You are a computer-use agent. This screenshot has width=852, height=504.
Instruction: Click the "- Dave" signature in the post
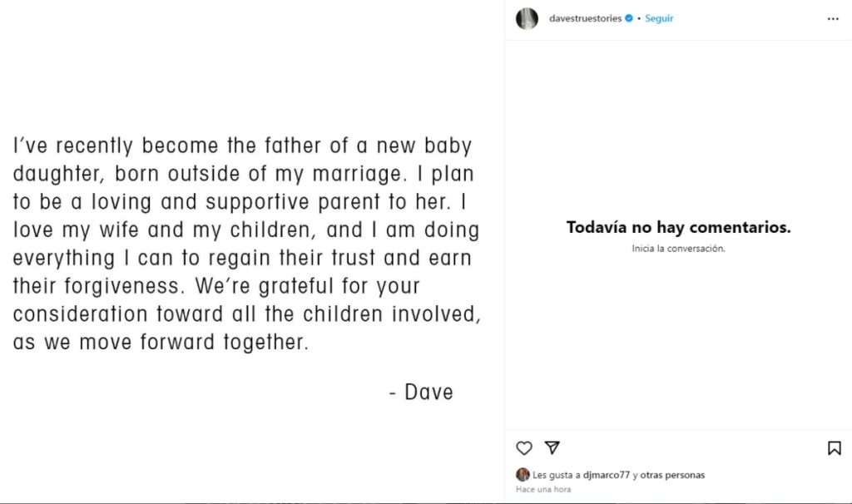[421, 392]
